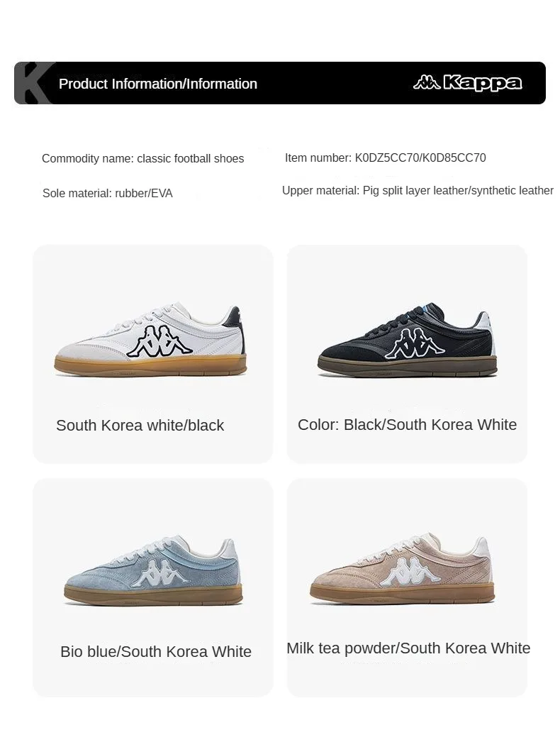Select the white/black sneaker image
This screenshot has height=730, width=560.
point(151,339)
